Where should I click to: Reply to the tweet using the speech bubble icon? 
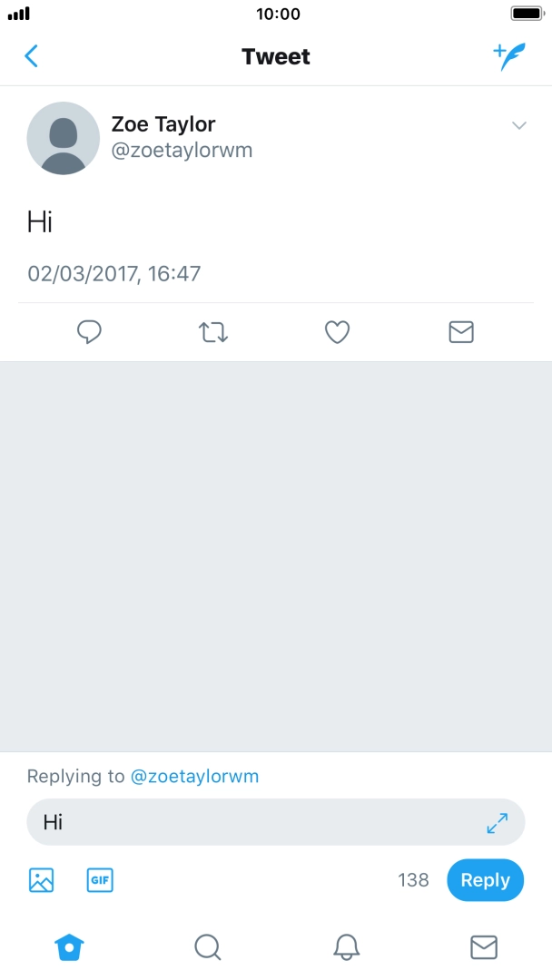[x=89, y=332]
